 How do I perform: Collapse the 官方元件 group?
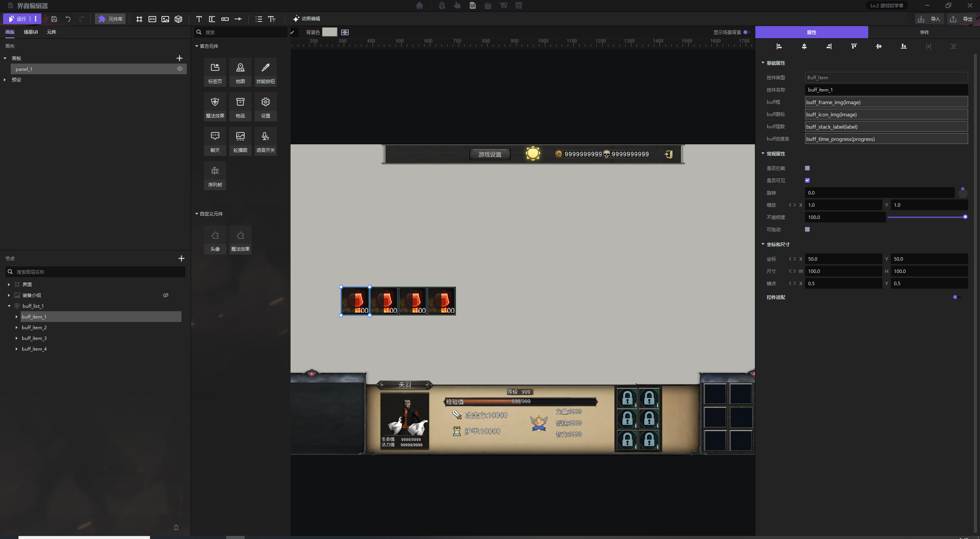click(x=197, y=46)
